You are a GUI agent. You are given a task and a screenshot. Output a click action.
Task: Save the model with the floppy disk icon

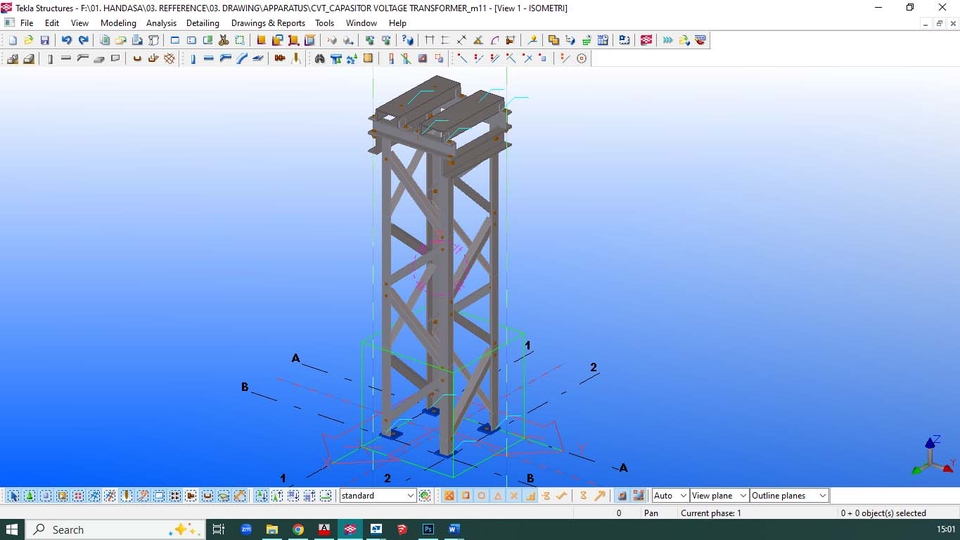pyautogui.click(x=45, y=40)
